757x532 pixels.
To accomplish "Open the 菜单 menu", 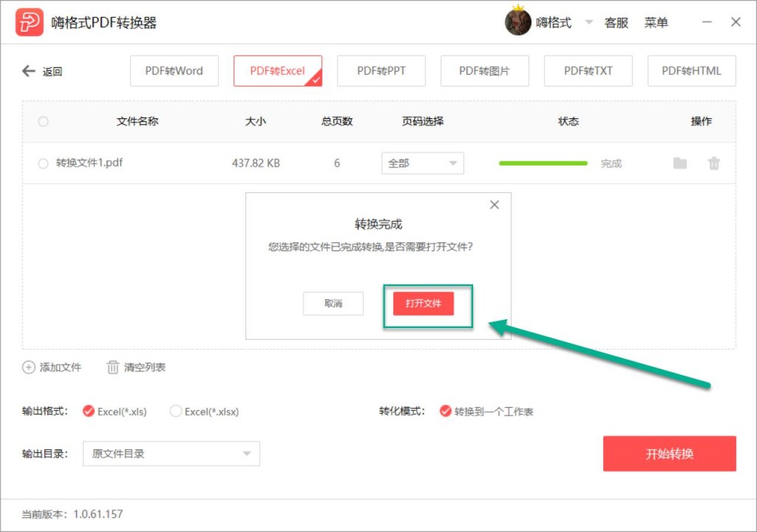I will click(x=656, y=23).
